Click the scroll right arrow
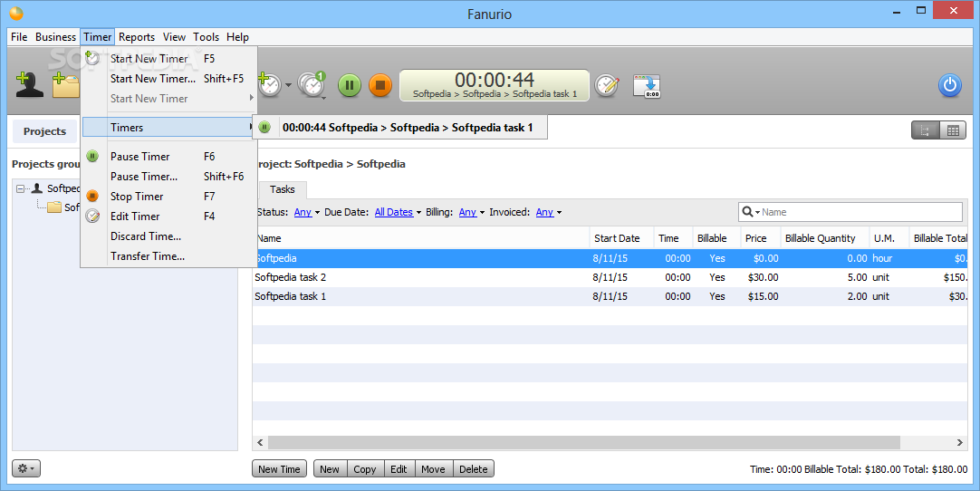Image resolution: width=980 pixels, height=491 pixels. coord(960,443)
